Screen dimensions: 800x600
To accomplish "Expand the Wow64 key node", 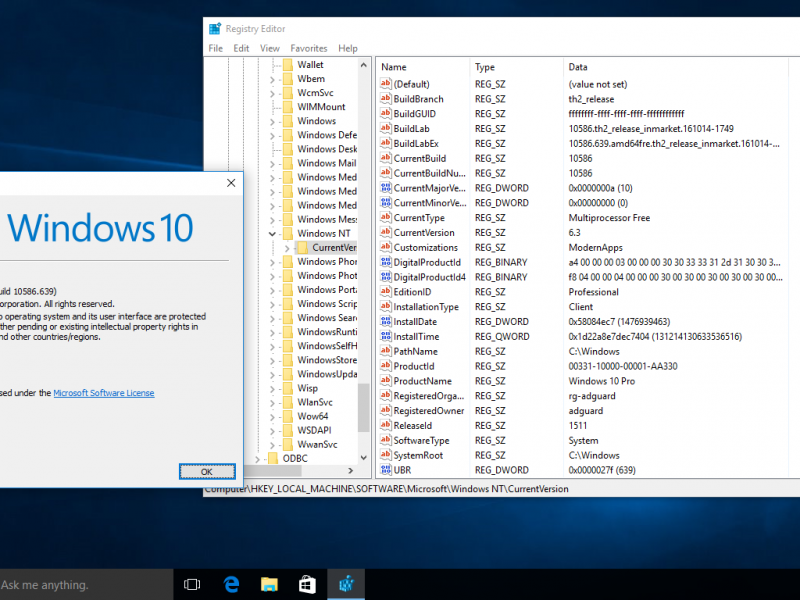I will point(272,416).
